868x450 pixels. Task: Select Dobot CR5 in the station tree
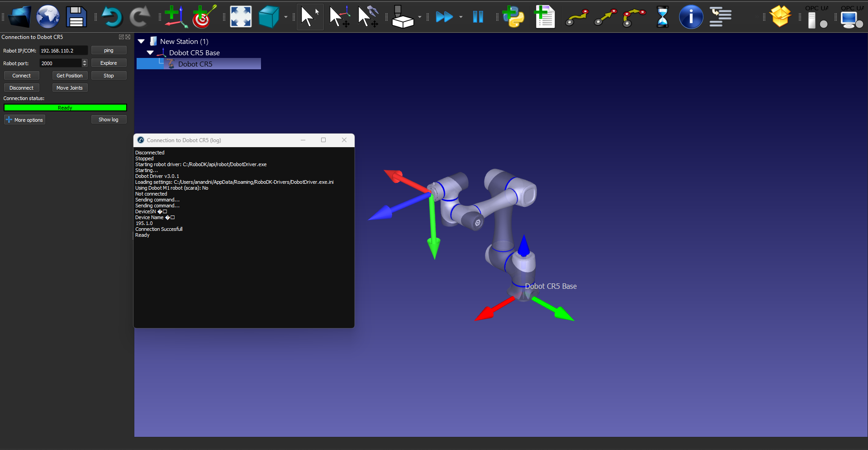pyautogui.click(x=195, y=64)
